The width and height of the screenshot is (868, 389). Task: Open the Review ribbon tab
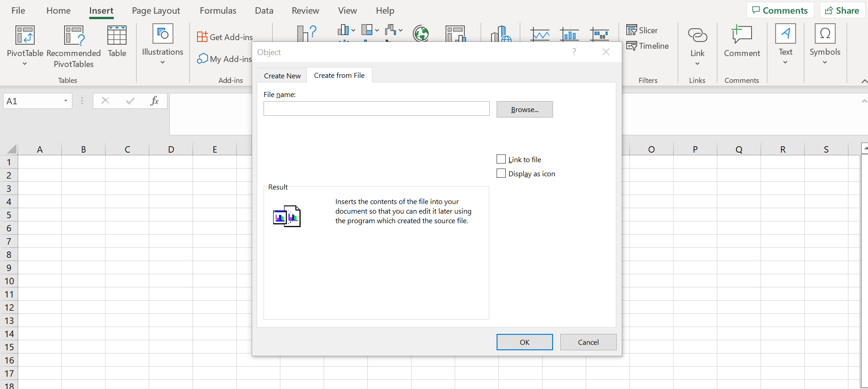305,10
